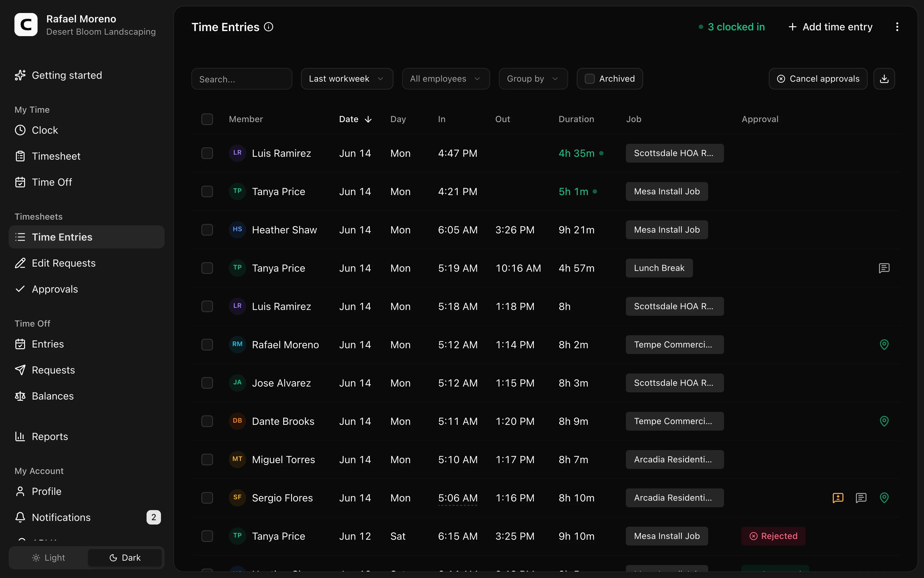Click the SF avatar for Sergio Flores
This screenshot has width=924, height=578.
point(237,498)
